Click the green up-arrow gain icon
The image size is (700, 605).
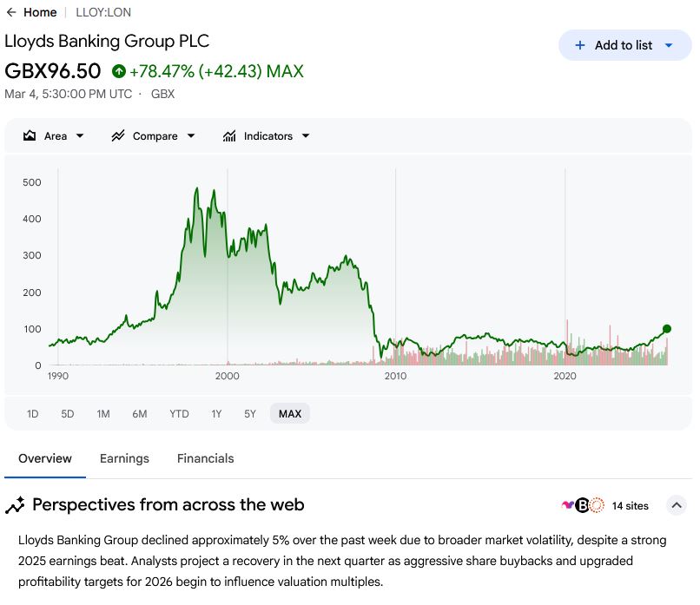click(118, 71)
